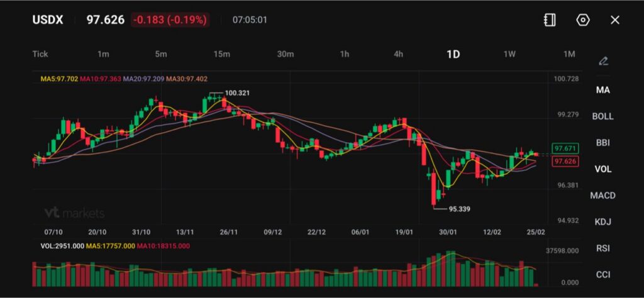
Task: Select the pencil drawing tool
Action: tap(603, 61)
